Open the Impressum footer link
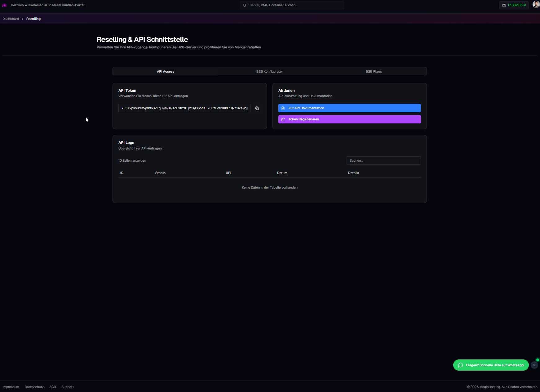Image resolution: width=540 pixels, height=392 pixels. click(11, 387)
